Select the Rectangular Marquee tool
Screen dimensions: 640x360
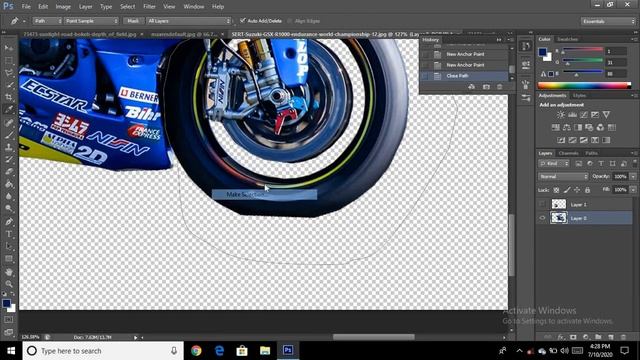(x=9, y=60)
